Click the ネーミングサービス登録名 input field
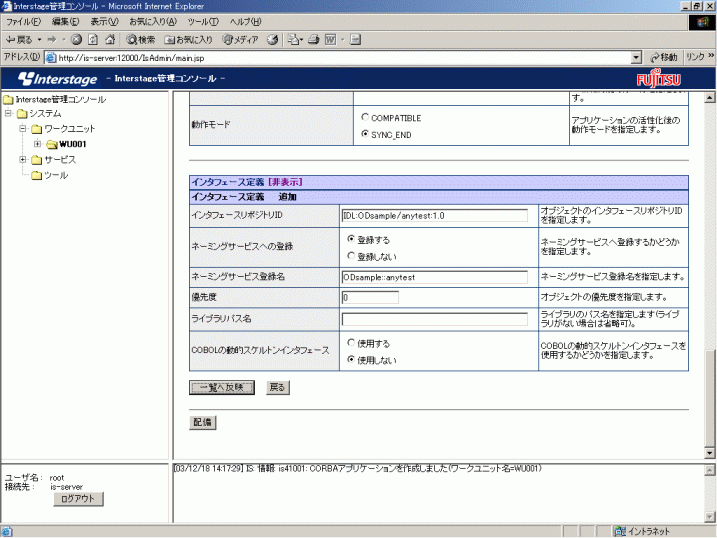 pos(435,277)
